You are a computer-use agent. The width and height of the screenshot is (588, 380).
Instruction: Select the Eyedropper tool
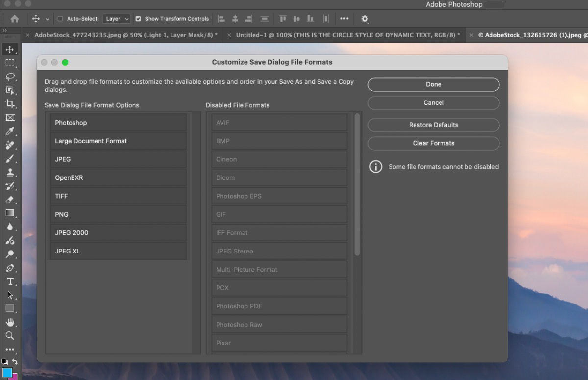[x=10, y=131]
